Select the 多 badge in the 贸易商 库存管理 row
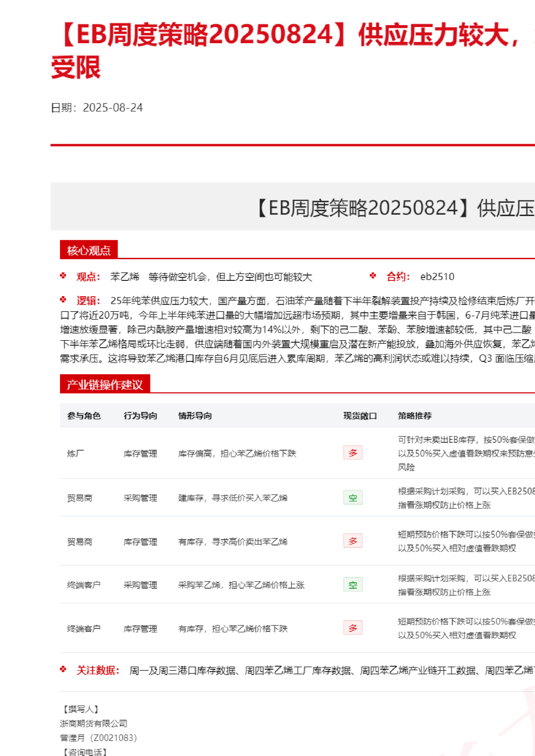This screenshot has width=535, height=756. (353, 541)
